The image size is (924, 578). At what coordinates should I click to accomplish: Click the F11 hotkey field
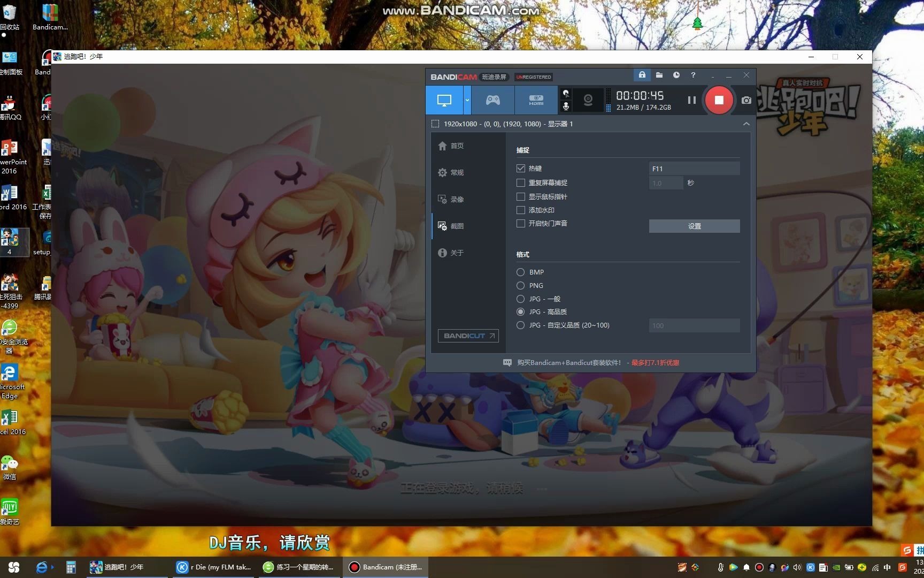[x=694, y=169]
